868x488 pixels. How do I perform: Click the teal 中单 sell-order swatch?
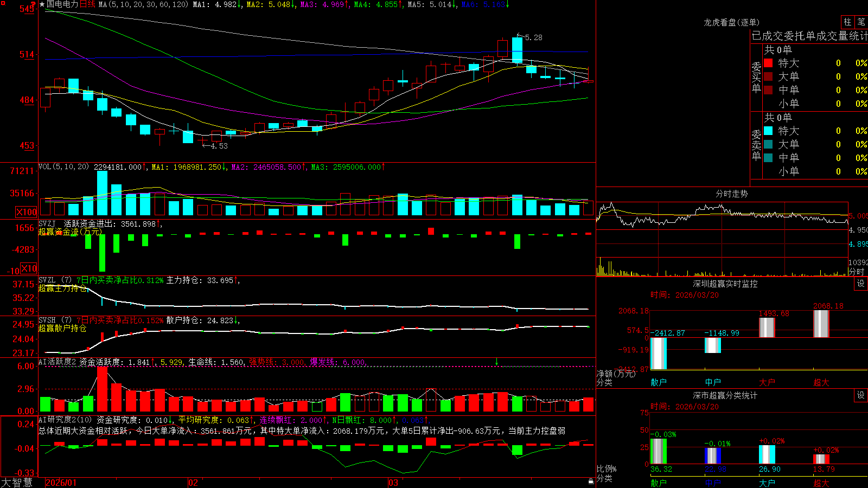pos(768,158)
